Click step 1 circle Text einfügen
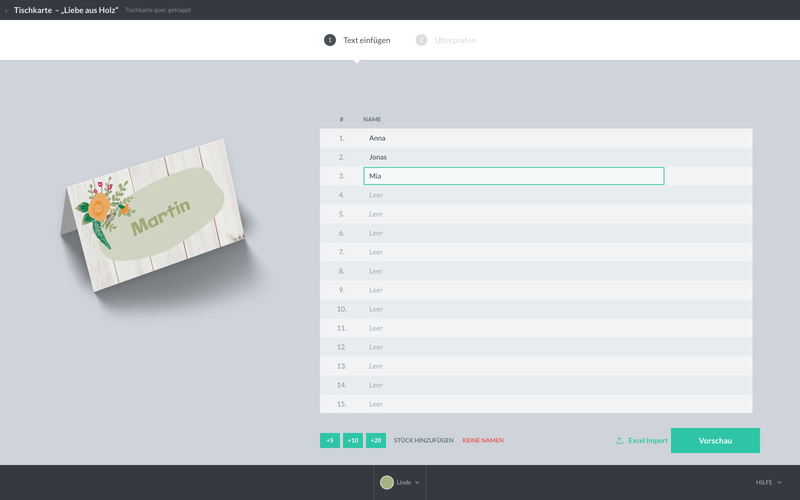The width and height of the screenshot is (800, 500). coord(330,40)
